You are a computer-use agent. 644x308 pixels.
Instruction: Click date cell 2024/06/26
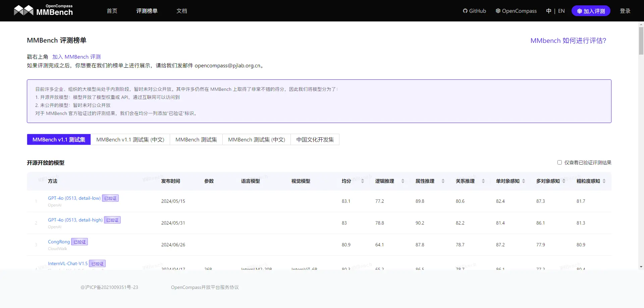tap(173, 245)
